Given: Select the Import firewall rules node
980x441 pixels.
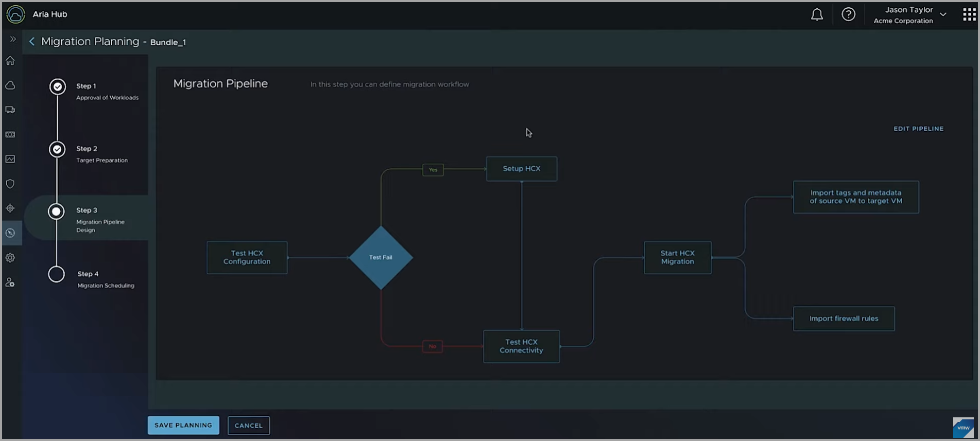Looking at the screenshot, I should click(844, 319).
